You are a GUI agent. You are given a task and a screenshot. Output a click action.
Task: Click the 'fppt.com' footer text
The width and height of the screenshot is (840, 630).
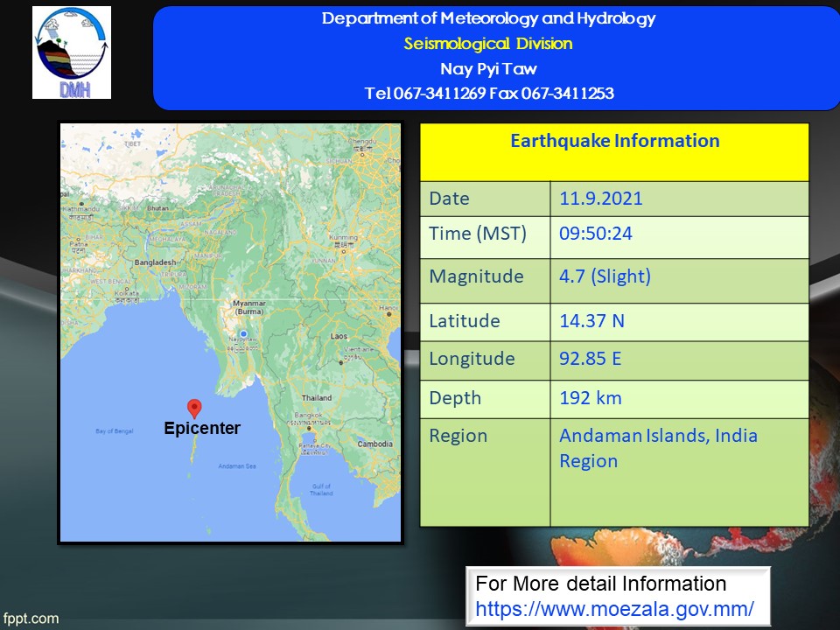[31, 619]
